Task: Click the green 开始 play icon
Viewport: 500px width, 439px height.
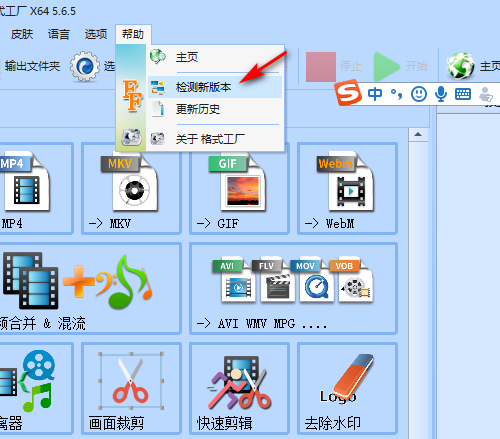Action: click(x=386, y=67)
